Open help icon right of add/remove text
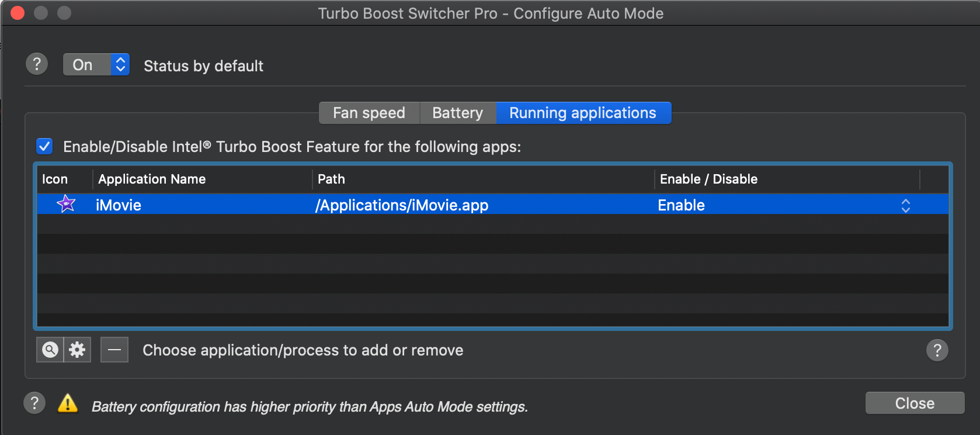 click(x=937, y=350)
